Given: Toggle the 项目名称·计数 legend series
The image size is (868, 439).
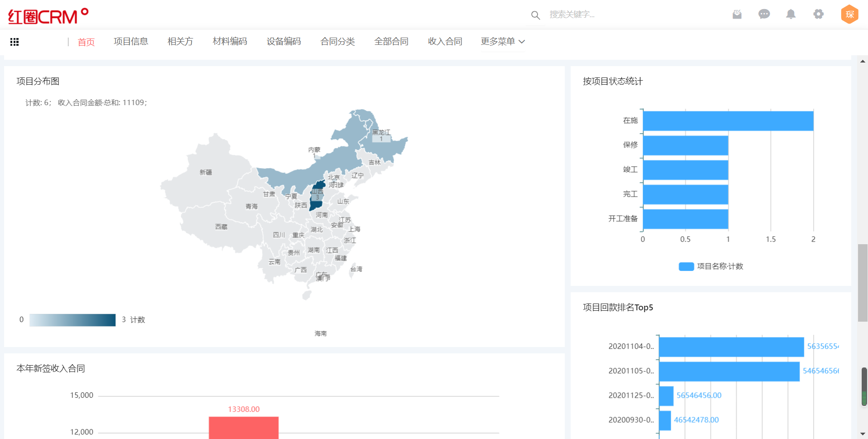Looking at the screenshot, I should pos(711,266).
